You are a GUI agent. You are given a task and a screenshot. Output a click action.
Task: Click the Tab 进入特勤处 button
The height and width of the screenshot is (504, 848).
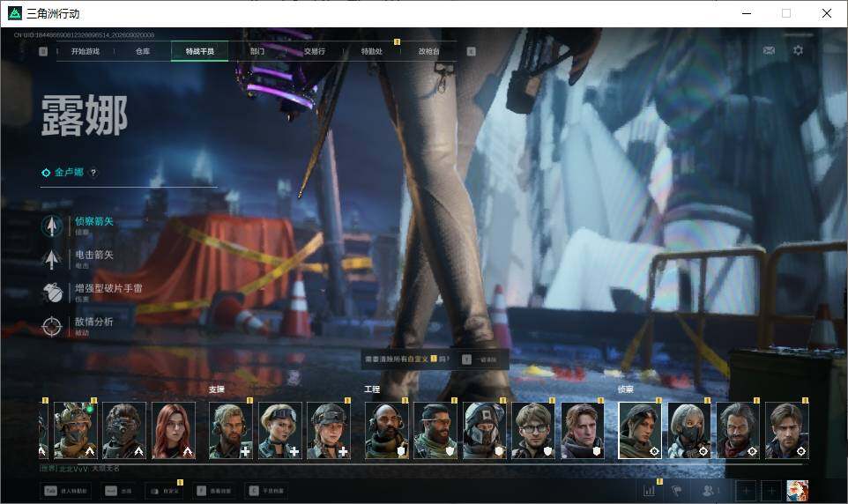[66, 491]
